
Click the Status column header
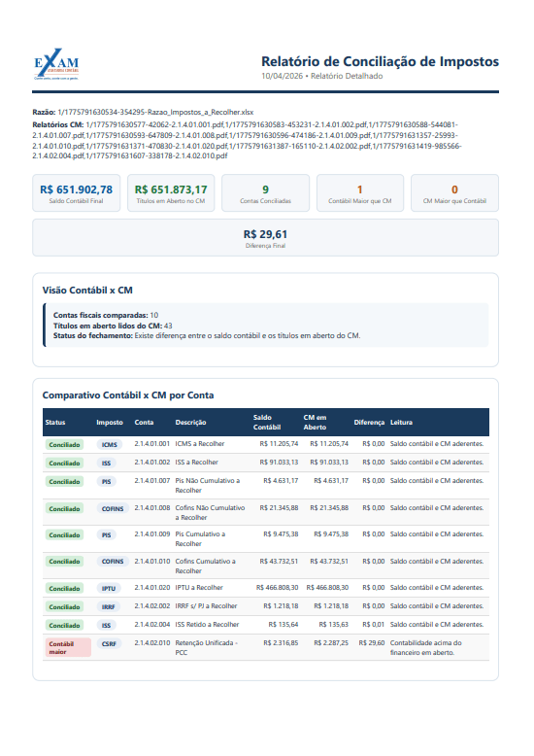(55, 423)
